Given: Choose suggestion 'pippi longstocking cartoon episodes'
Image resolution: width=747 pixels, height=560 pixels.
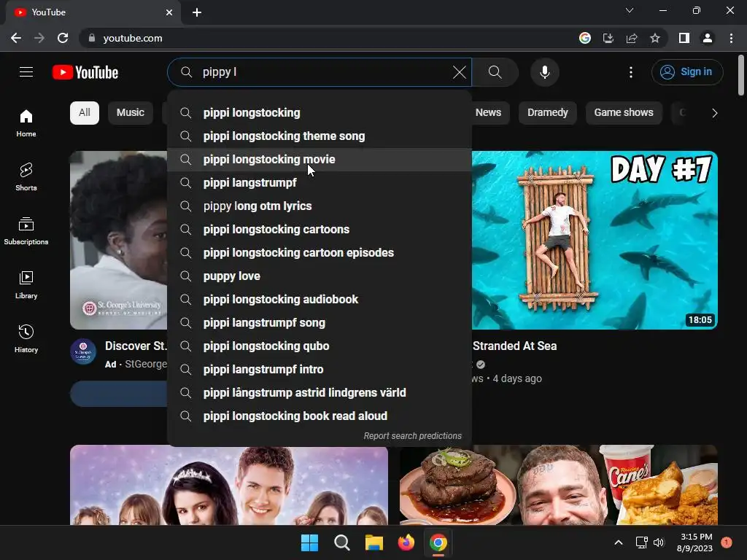Looking at the screenshot, I should click(x=320, y=253).
